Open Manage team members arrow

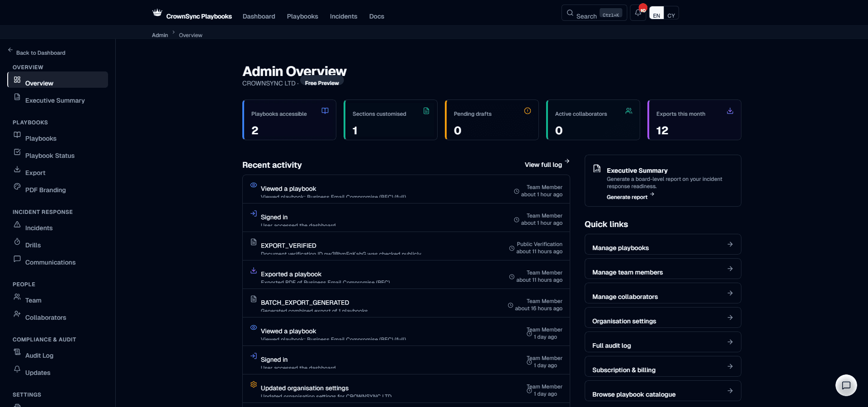pyautogui.click(x=730, y=269)
